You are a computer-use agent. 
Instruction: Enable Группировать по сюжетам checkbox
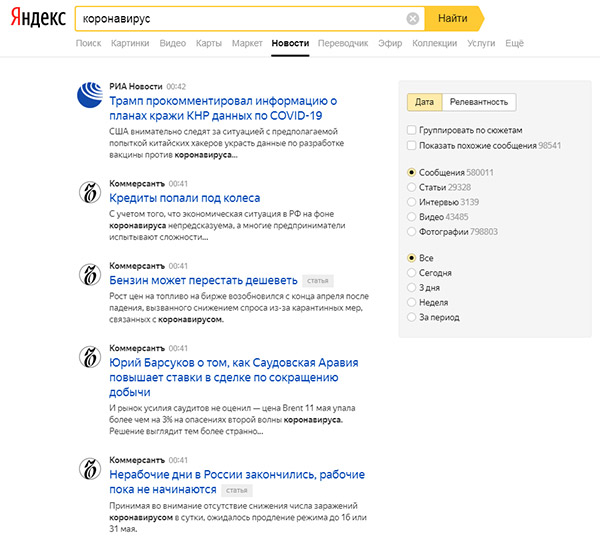coord(411,130)
